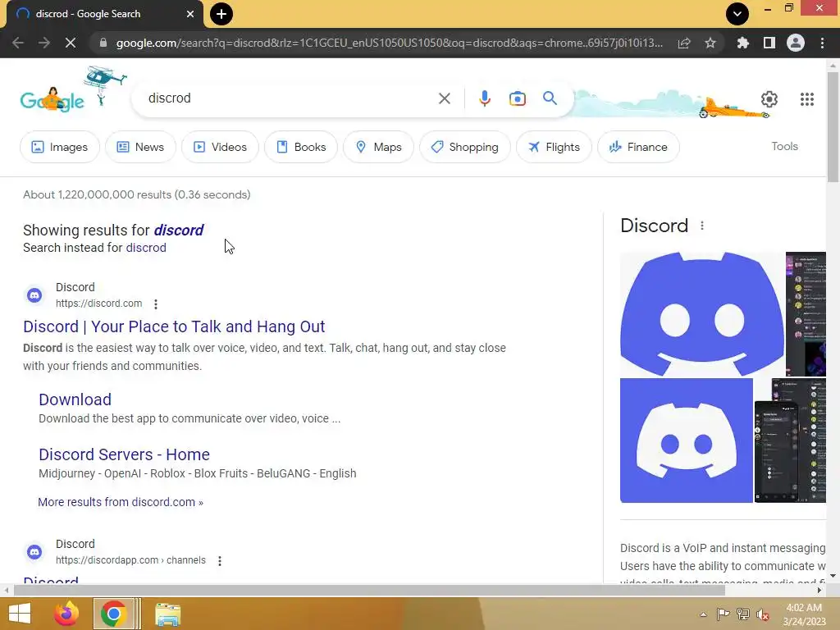Click the horizontal page scrollbar

click(370, 591)
